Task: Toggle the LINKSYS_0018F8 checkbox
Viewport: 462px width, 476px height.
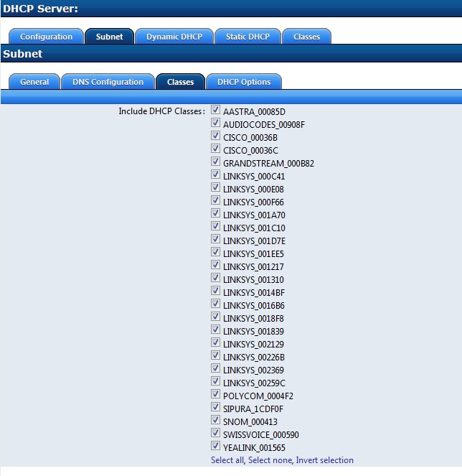Action: pyautogui.click(x=215, y=317)
